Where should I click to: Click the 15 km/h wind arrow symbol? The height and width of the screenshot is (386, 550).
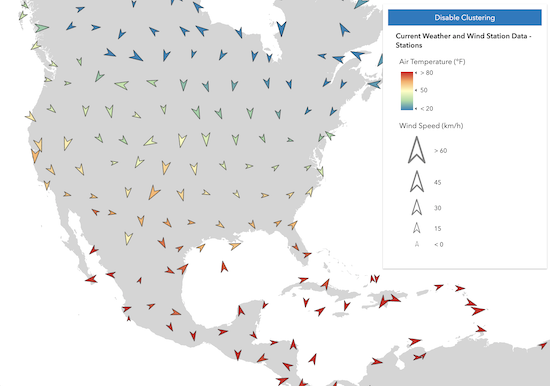(417, 228)
